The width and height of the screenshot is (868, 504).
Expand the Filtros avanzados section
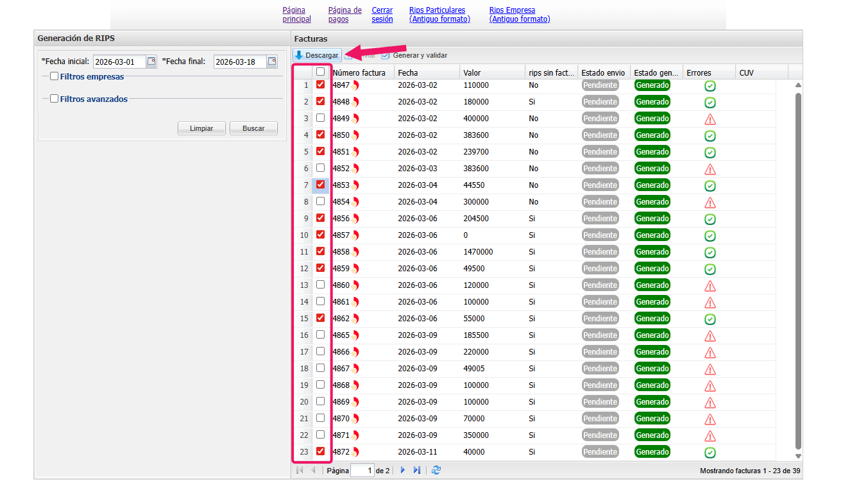point(55,99)
